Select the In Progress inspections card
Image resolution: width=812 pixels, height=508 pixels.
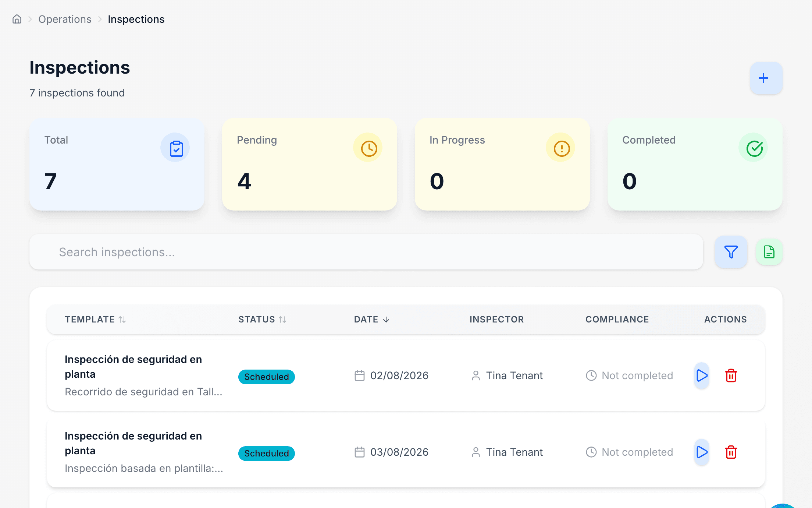coord(502,164)
